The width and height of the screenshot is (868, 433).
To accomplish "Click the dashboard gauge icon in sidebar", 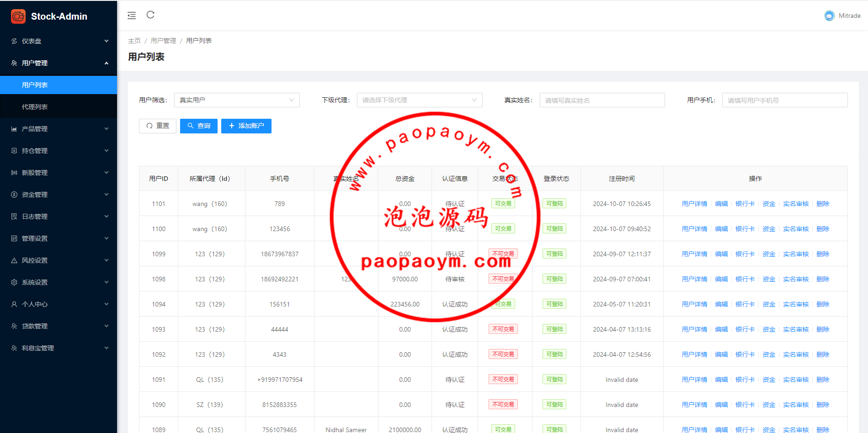I will coord(14,41).
